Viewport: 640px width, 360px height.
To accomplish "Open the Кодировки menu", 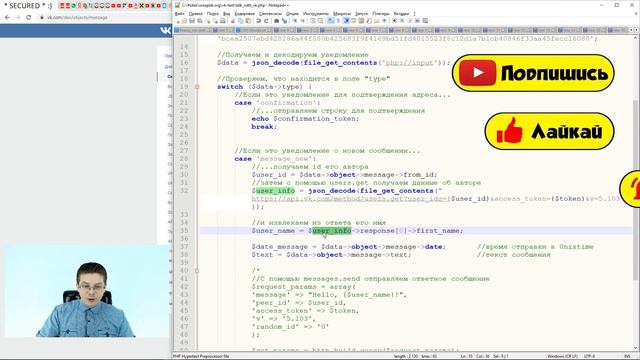I will point(244,13).
